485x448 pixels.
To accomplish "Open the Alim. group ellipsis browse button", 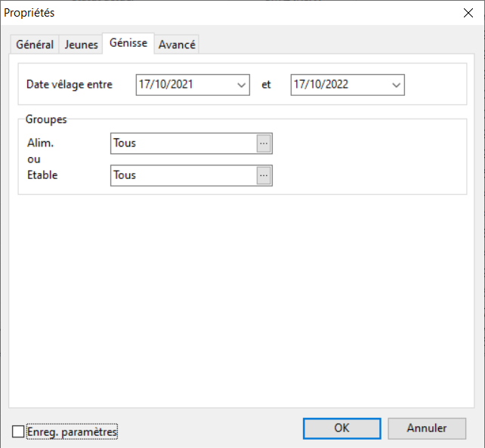I will point(264,143).
